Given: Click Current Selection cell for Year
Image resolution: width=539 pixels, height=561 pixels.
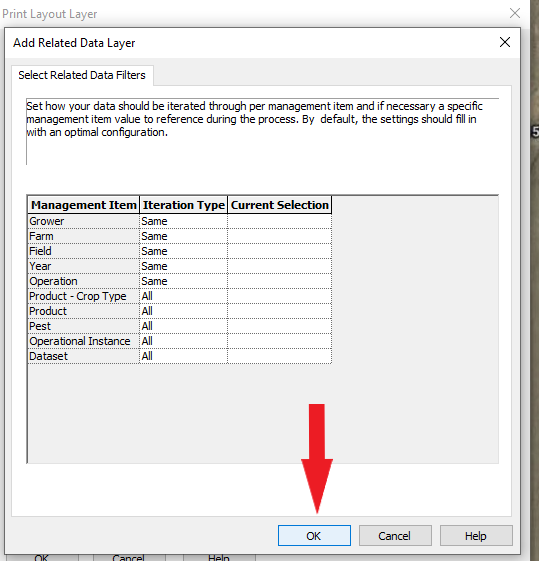Looking at the screenshot, I should coord(279,266).
